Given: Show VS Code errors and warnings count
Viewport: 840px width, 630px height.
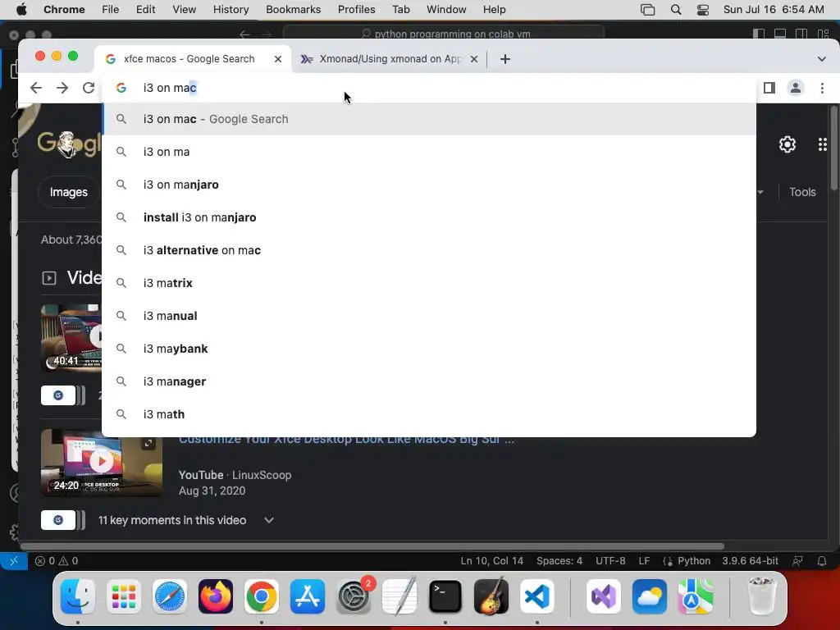Looking at the screenshot, I should (57, 561).
